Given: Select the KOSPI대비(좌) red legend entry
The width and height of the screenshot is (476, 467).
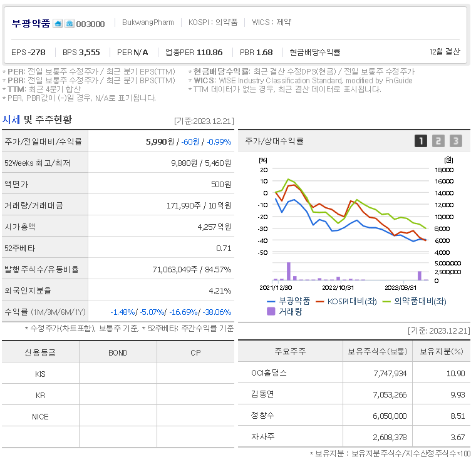Looking at the screenshot, I should tap(346, 301).
